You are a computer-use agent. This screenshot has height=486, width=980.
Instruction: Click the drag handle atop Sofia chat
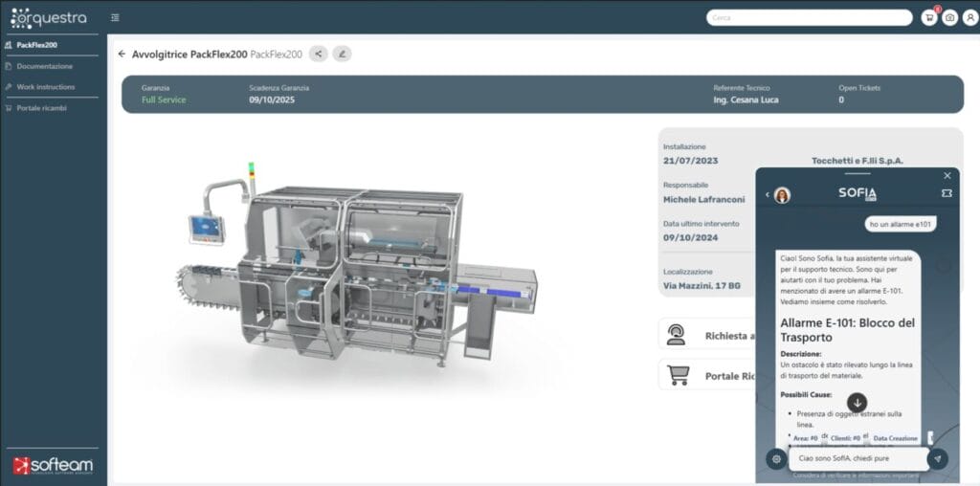(x=857, y=173)
